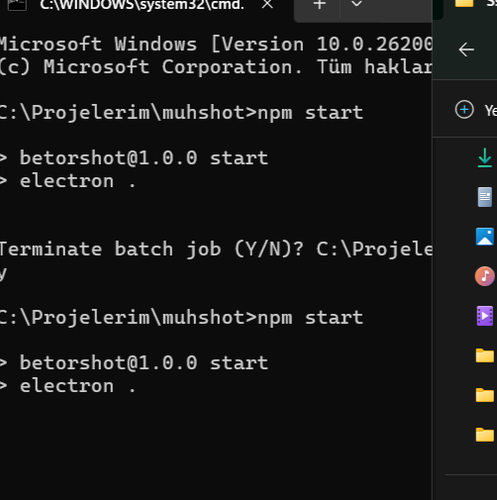Screen dimensions: 497x500
Task: Go back with File Explorer's arrow
Action: [x=466, y=50]
